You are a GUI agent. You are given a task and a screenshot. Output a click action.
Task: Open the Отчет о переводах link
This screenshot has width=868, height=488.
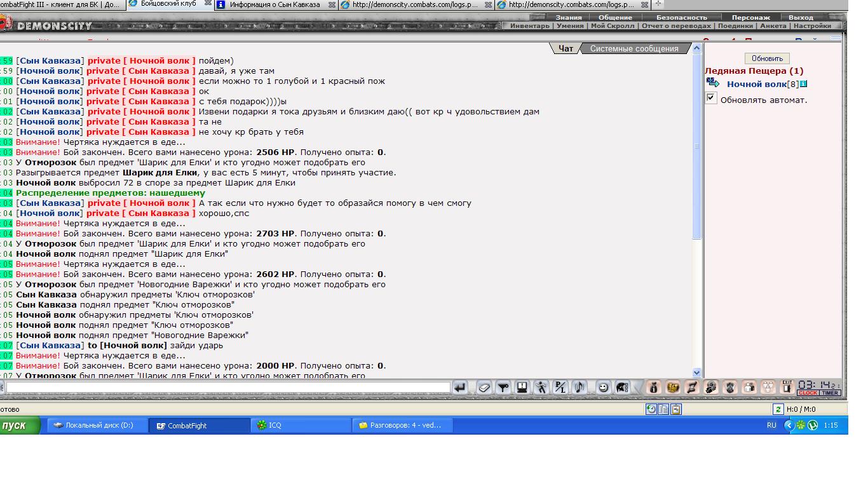677,26
